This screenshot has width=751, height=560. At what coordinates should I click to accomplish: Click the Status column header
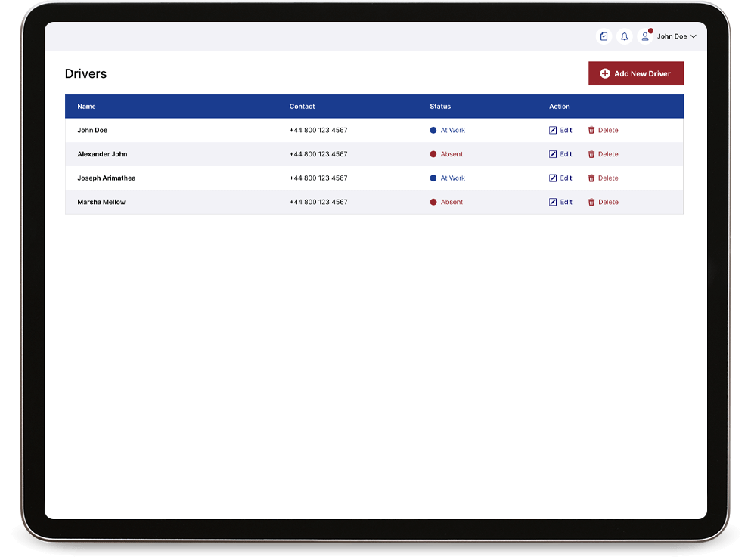[440, 107]
